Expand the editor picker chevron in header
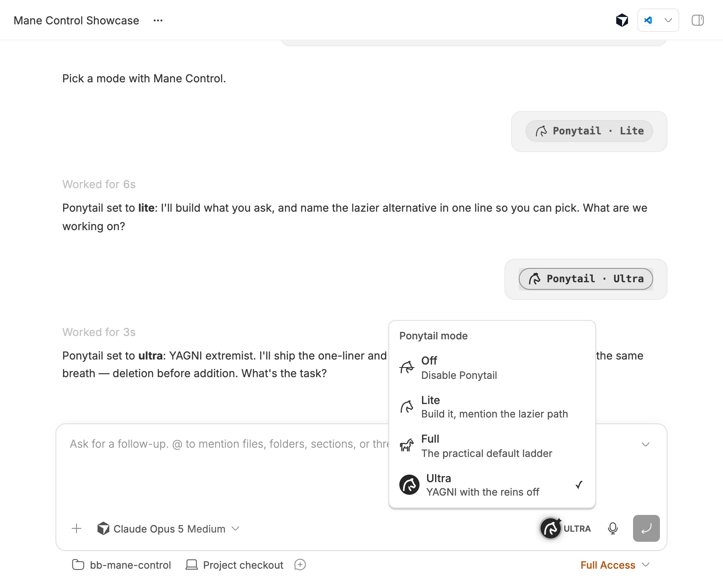This screenshot has width=723, height=588. 668,20
